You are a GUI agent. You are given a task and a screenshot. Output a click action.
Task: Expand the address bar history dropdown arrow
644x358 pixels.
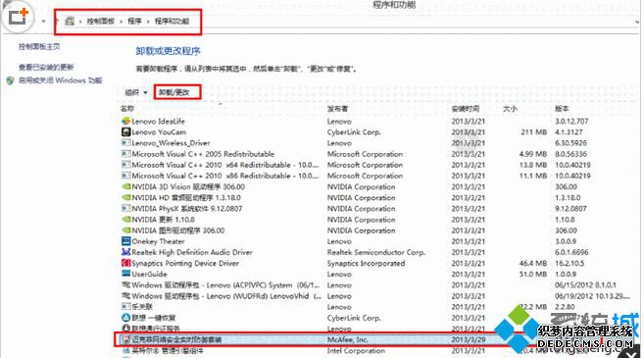pyautogui.click(x=638, y=22)
